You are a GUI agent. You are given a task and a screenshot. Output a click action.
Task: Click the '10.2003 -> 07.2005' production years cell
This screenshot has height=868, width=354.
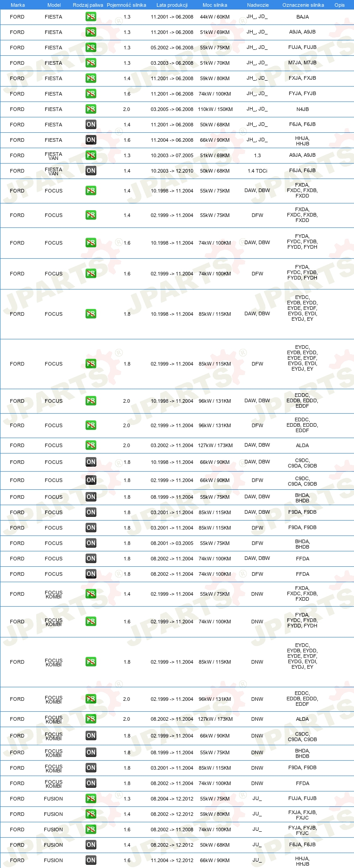tap(172, 155)
